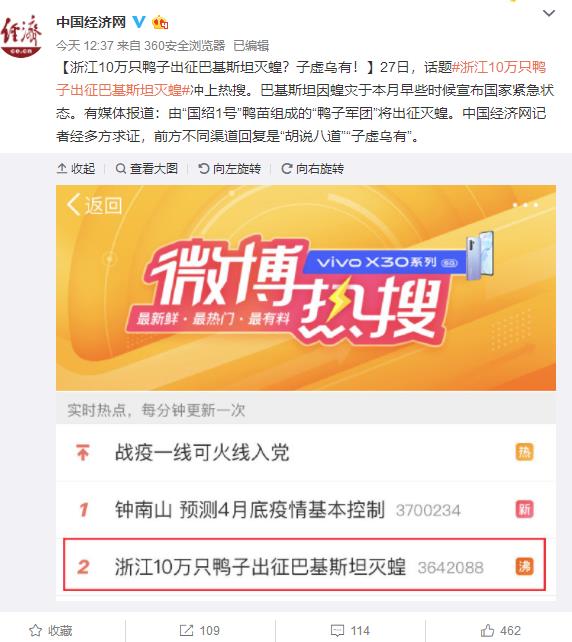Tap the 返回 back arrow in image
Screen dimensions: 572x642
point(95,205)
